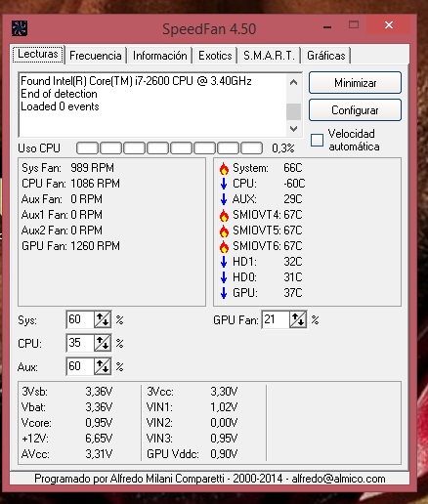The width and height of the screenshot is (428, 504).
Task: Adjust the Aux speed spinner arrows
Action: (x=103, y=366)
